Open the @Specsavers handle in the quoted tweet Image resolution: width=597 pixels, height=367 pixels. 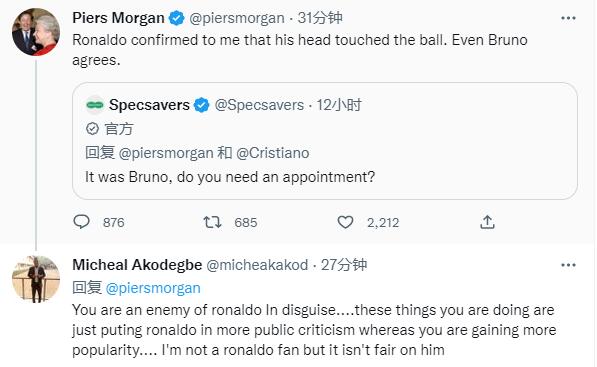click(x=259, y=105)
